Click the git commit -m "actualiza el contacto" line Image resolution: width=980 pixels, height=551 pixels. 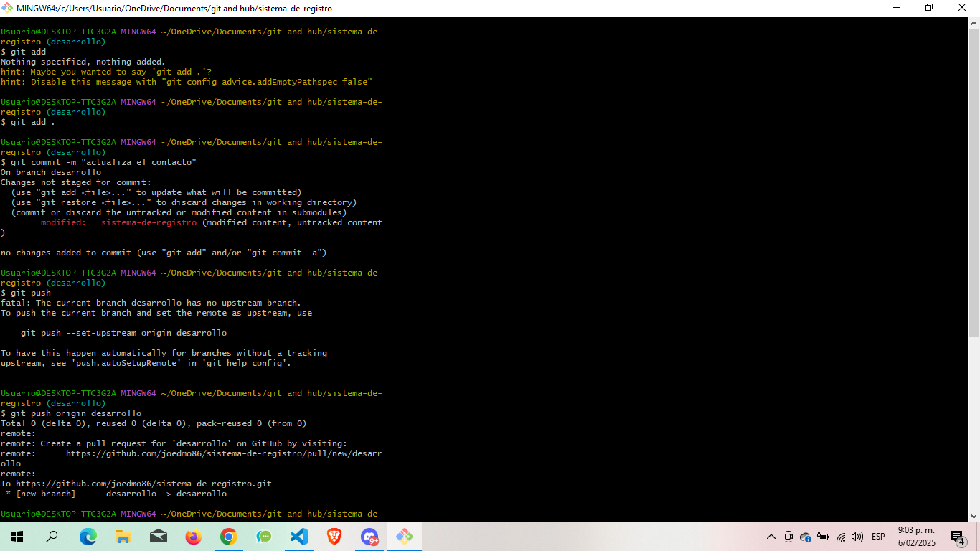(98, 162)
